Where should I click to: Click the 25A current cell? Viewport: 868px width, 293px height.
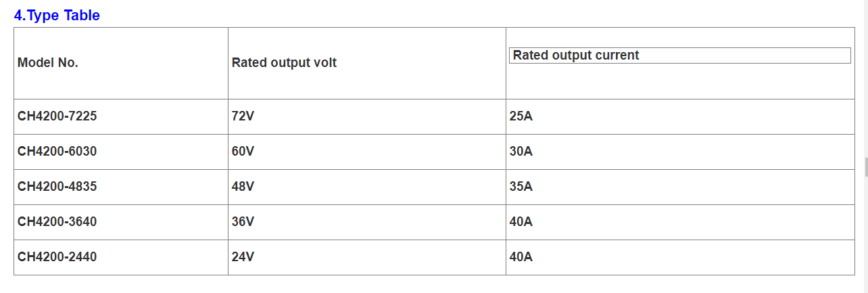680,116
